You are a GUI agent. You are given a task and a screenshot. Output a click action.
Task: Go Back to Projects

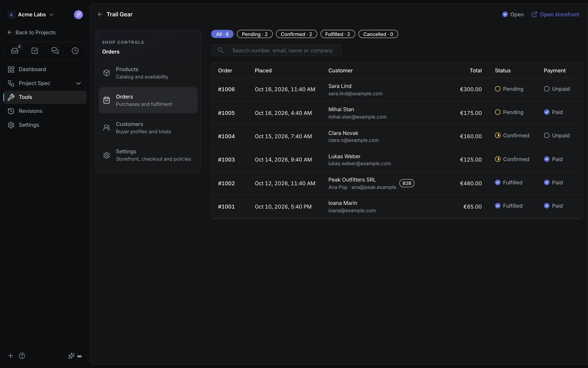32,32
